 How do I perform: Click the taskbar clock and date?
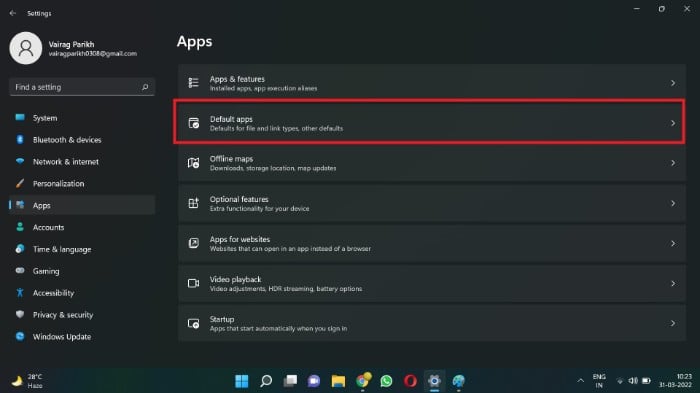(675, 380)
